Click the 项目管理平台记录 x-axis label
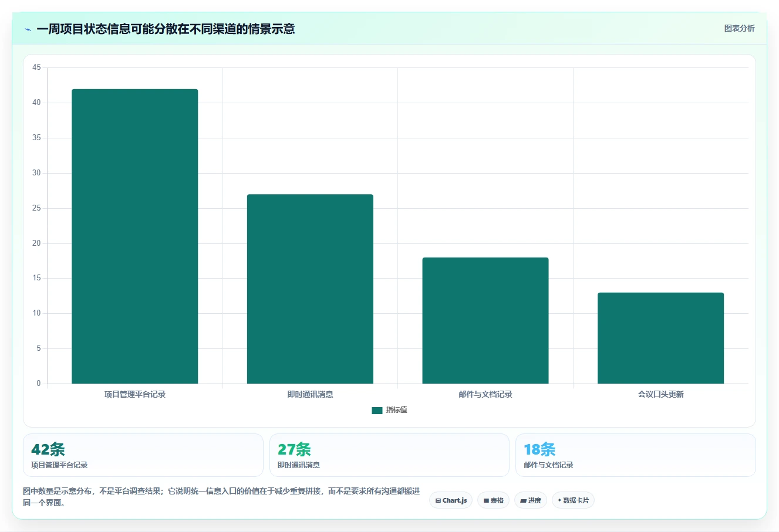The width and height of the screenshot is (779, 532). (x=135, y=394)
